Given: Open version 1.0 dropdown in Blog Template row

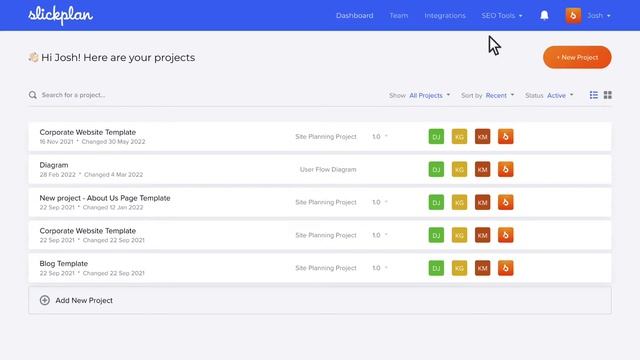Looking at the screenshot, I should (x=380, y=268).
